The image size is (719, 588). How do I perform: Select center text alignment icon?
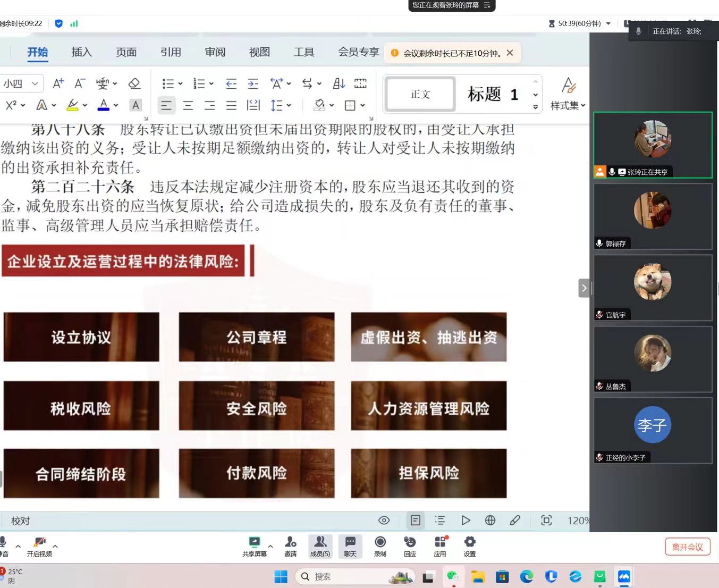[x=188, y=105]
